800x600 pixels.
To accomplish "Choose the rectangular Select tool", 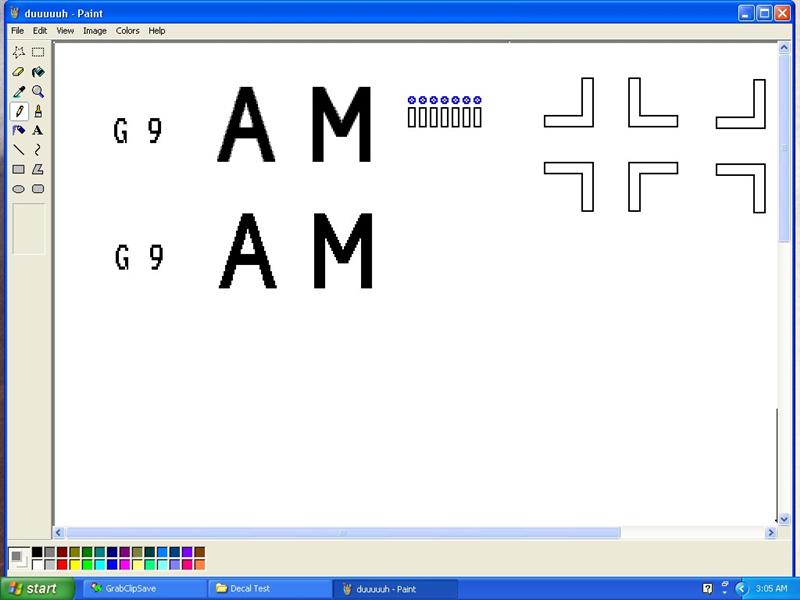I will pos(38,52).
